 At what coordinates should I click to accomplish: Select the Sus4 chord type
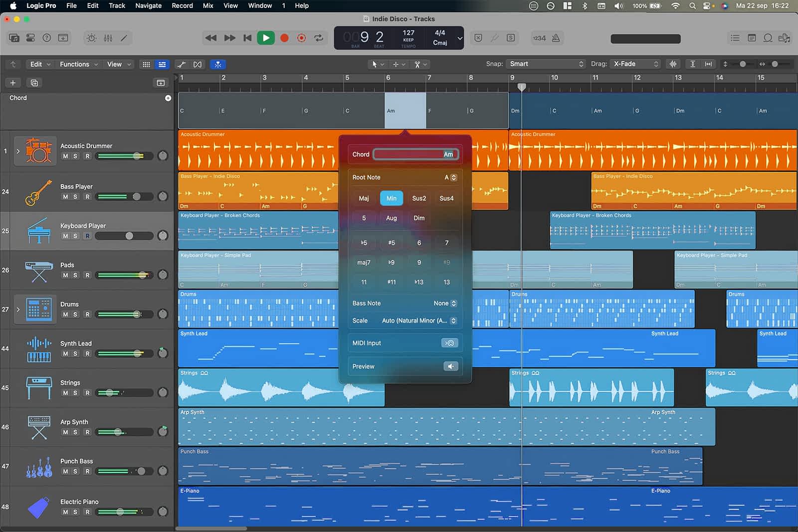(446, 198)
